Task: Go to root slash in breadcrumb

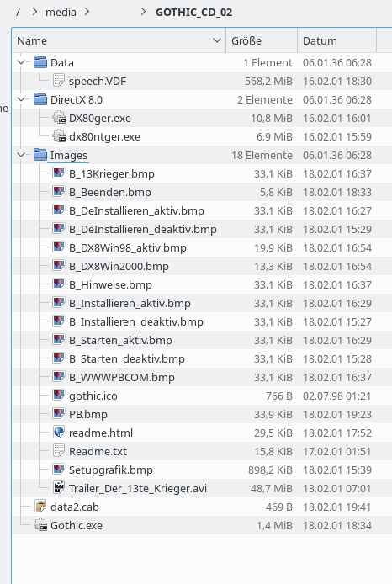Action: coord(18,13)
